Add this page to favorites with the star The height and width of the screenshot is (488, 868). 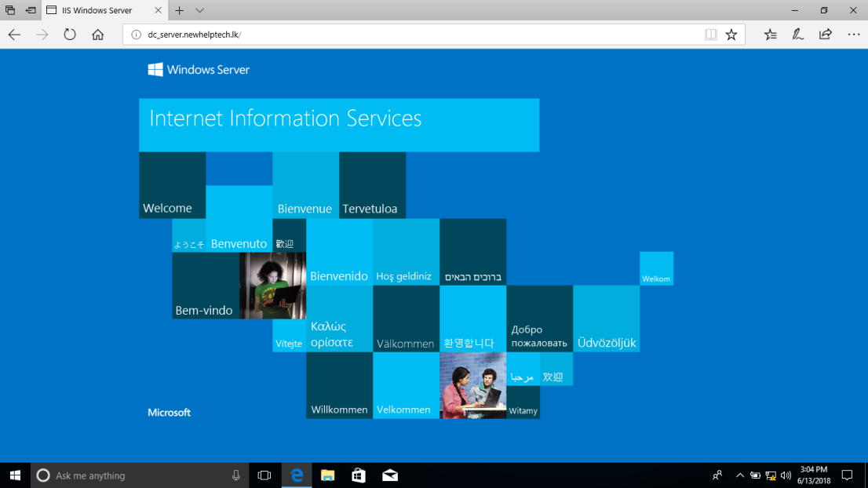coord(731,35)
